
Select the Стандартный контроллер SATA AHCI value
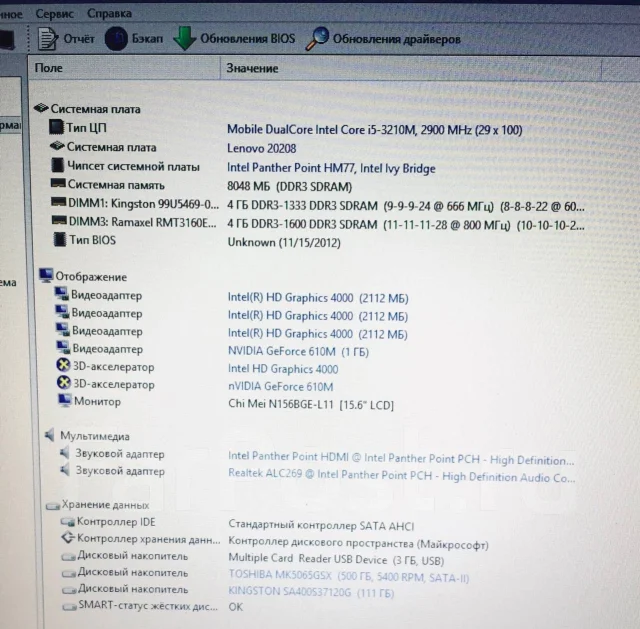pyautogui.click(x=321, y=525)
